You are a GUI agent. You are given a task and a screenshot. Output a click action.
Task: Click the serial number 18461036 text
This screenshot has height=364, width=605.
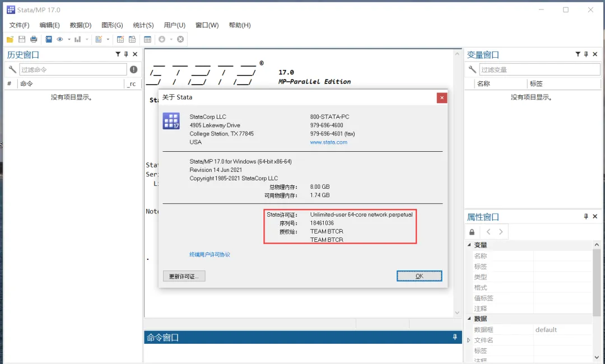322,223
